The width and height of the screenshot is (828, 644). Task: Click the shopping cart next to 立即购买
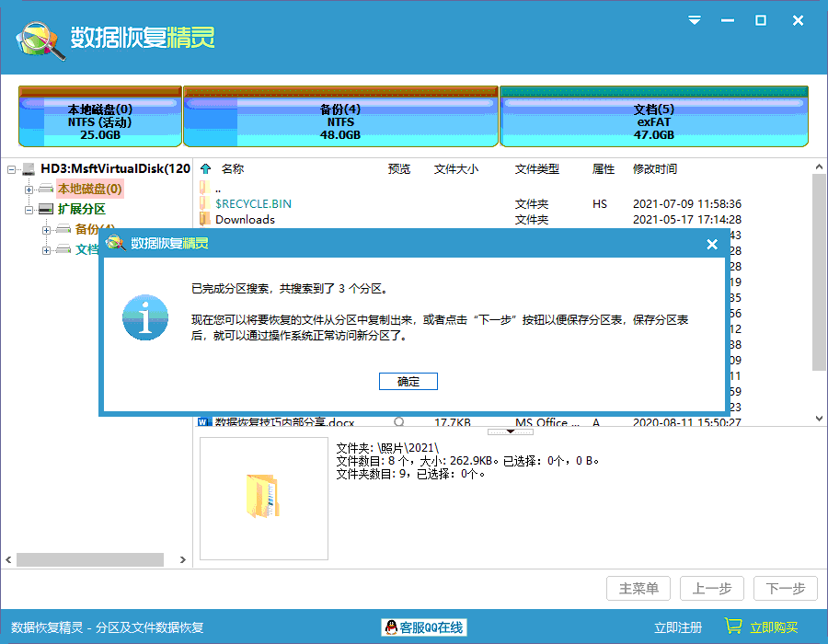(x=733, y=626)
